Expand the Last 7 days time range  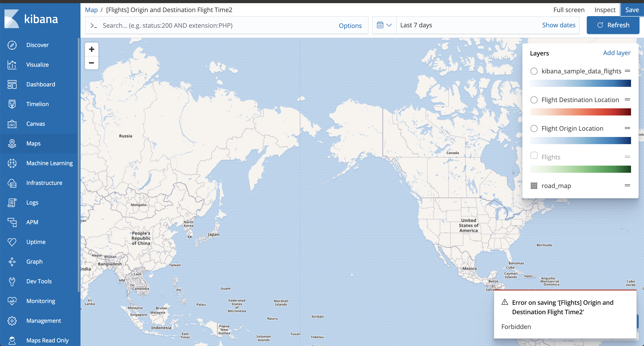(x=416, y=25)
